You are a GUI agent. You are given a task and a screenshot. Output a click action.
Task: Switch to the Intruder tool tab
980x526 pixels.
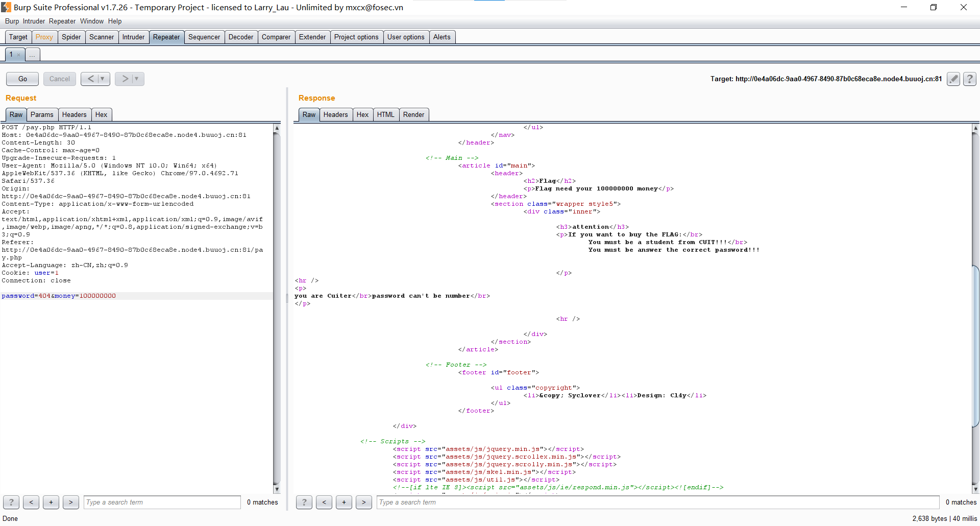point(133,37)
